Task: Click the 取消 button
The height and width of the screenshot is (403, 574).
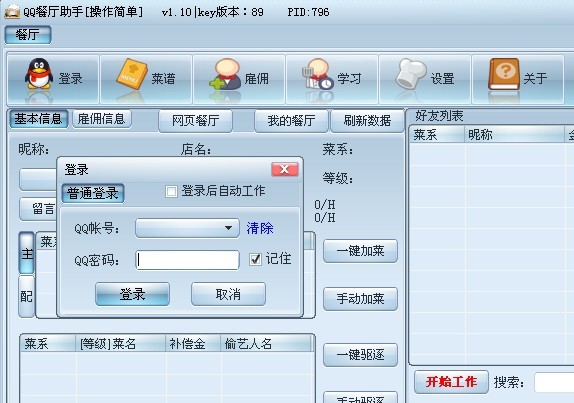Action: tap(228, 294)
